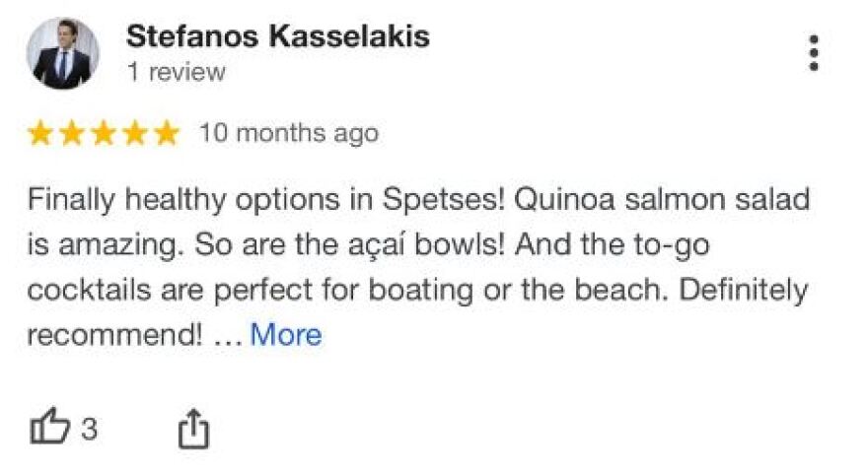Image resolution: width=868 pixels, height=470 pixels.
Task: Click the ellipsis before the More link
Action: tap(227, 335)
